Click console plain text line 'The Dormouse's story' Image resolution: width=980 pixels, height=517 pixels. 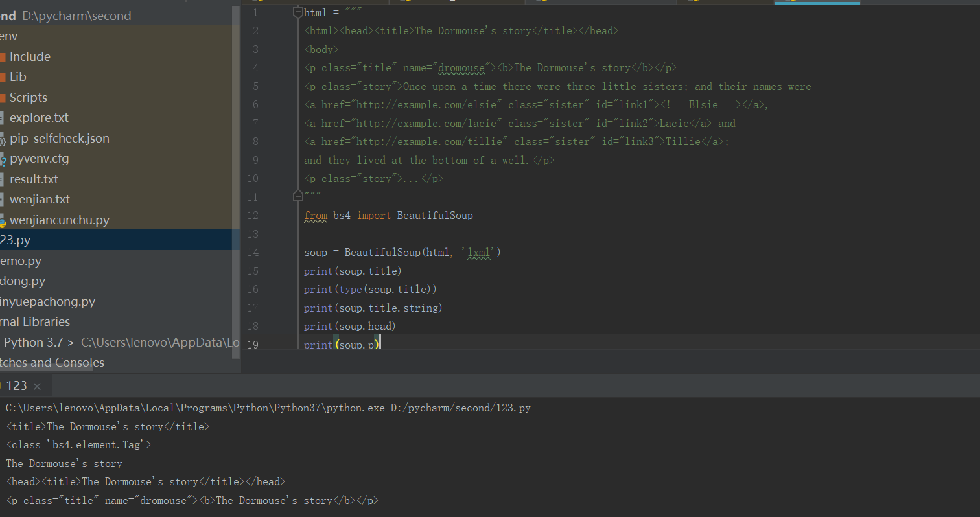(x=64, y=464)
